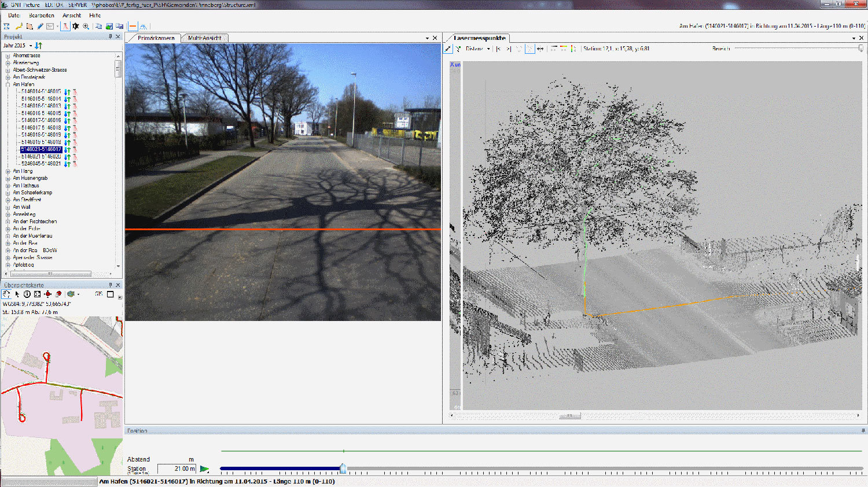This screenshot has width=868, height=487.
Task: Click the green point pick tool in laser toolbar
Action: click(458, 49)
